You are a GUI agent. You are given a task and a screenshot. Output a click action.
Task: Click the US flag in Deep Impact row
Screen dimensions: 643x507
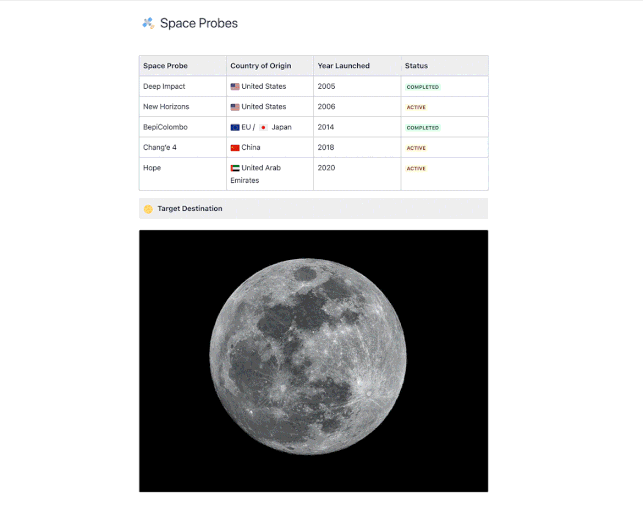[235, 87]
